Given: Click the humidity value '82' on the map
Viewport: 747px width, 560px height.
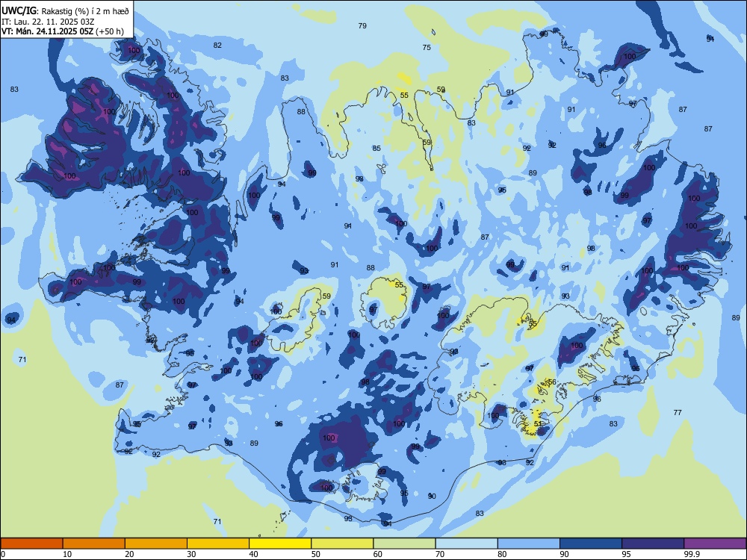Looking at the screenshot, I should coord(217,46).
